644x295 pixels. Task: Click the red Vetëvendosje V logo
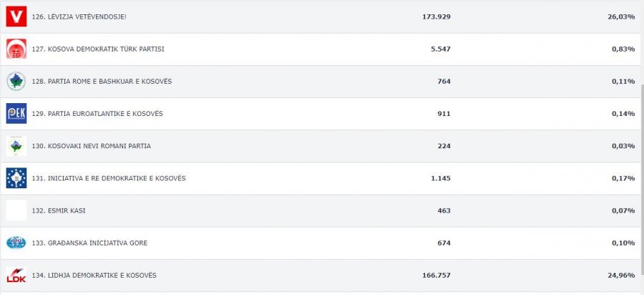16,16
